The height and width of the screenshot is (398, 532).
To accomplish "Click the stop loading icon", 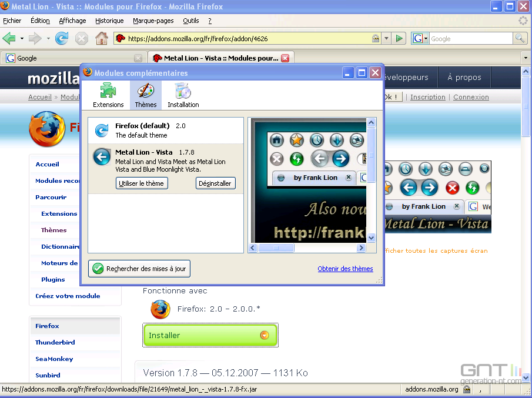I will (x=82, y=38).
